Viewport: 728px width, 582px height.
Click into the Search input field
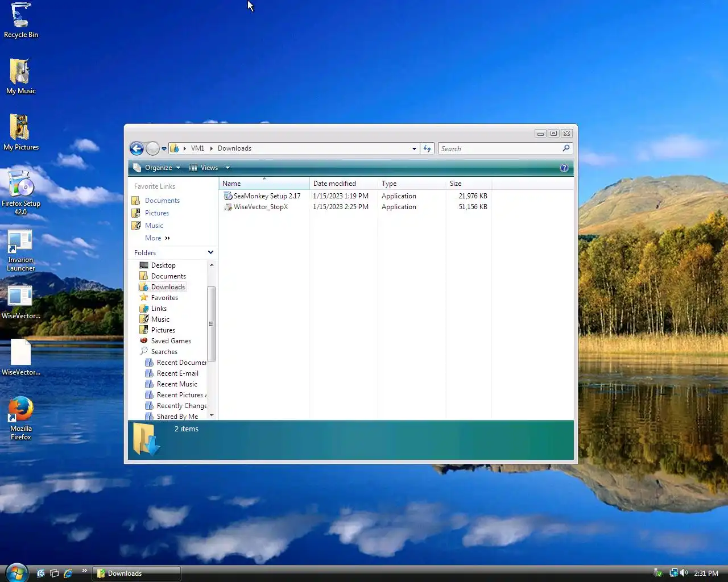tap(500, 148)
